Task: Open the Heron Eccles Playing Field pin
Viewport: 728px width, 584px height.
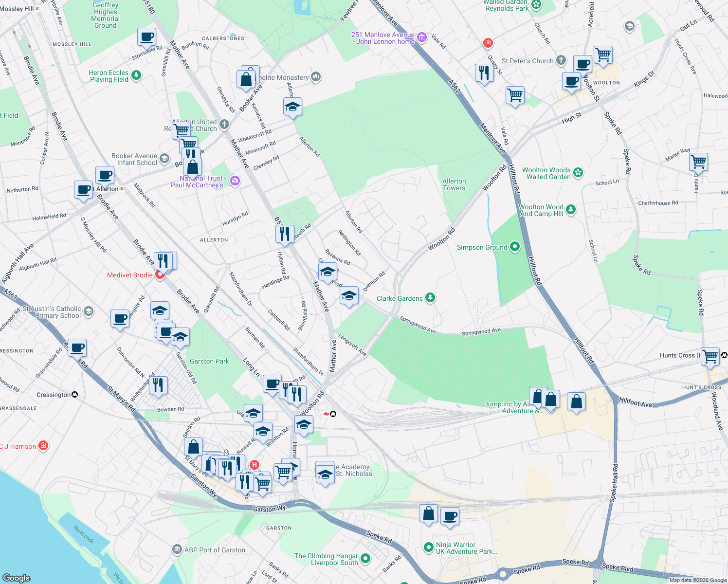Action: [136, 75]
